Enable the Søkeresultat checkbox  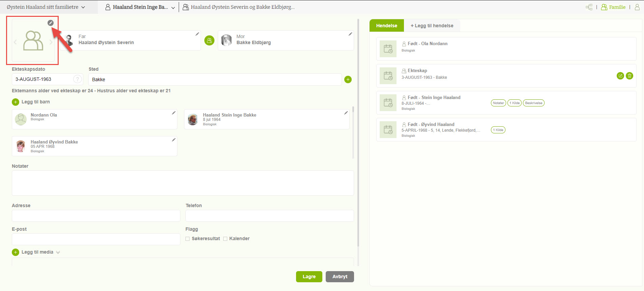[187, 239]
